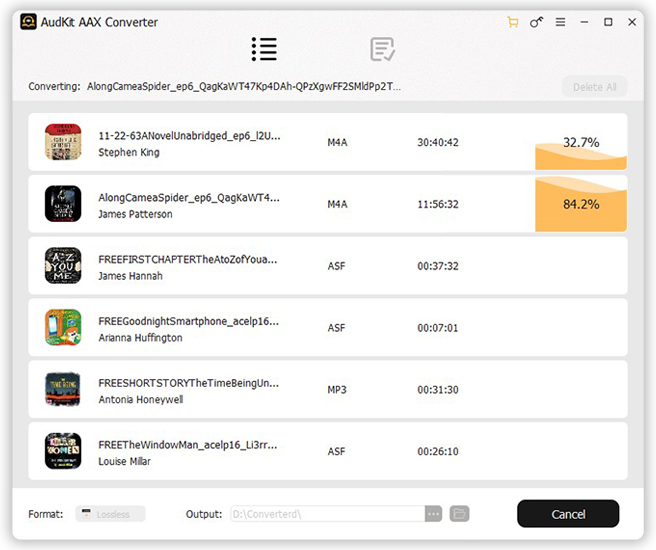Click ASF format of James Hannah row

point(336,266)
